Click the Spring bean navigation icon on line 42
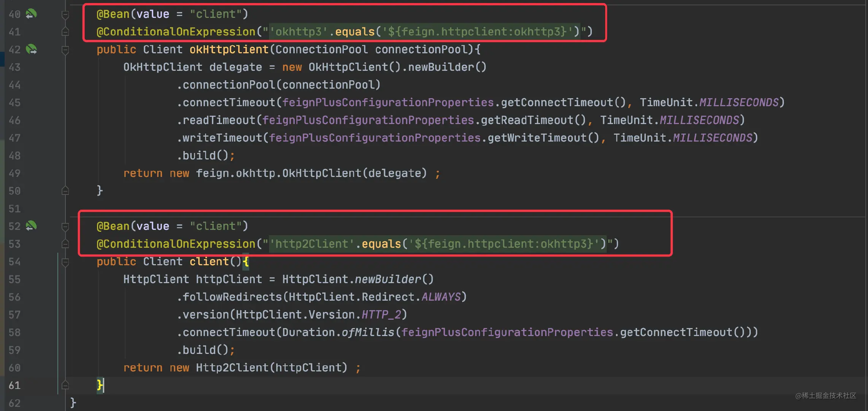The width and height of the screenshot is (868, 411). click(31, 49)
